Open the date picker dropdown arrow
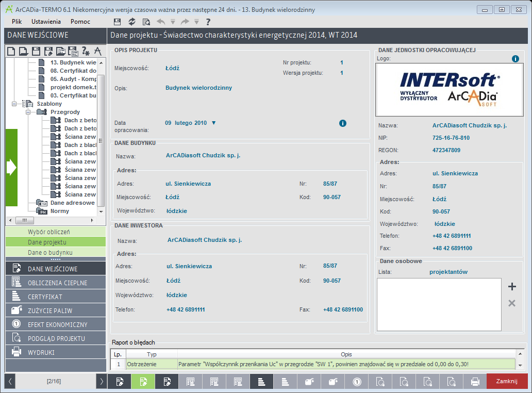The width and height of the screenshot is (532, 393). [x=214, y=123]
